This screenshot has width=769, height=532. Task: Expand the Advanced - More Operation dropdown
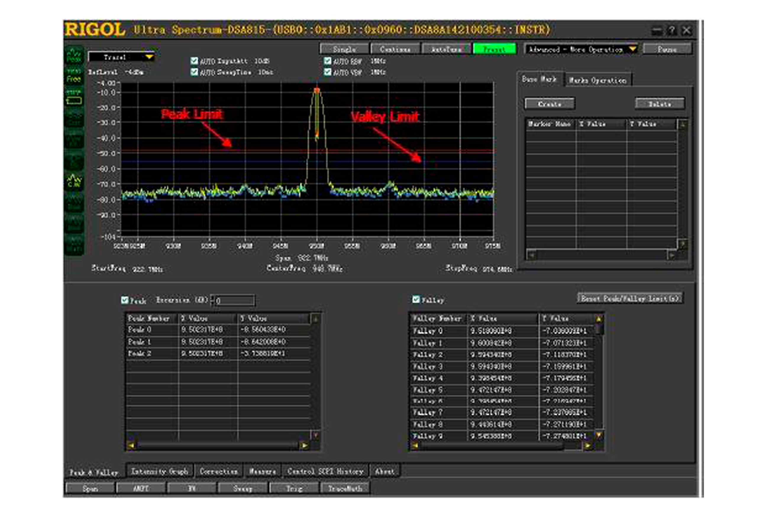click(632, 49)
